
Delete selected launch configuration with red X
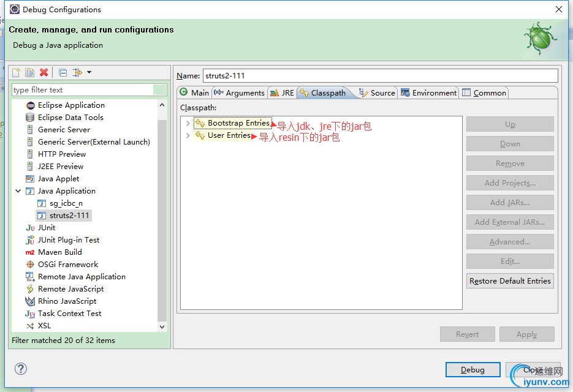[x=44, y=72]
